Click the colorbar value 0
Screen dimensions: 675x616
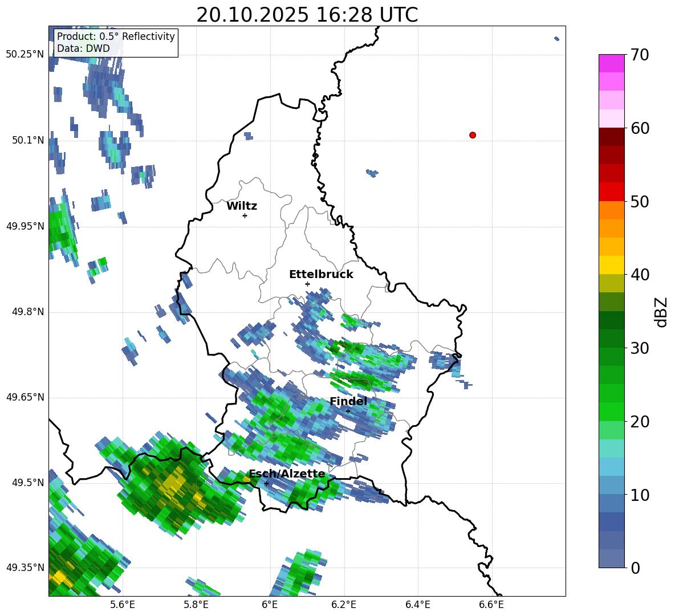pyautogui.click(x=635, y=568)
